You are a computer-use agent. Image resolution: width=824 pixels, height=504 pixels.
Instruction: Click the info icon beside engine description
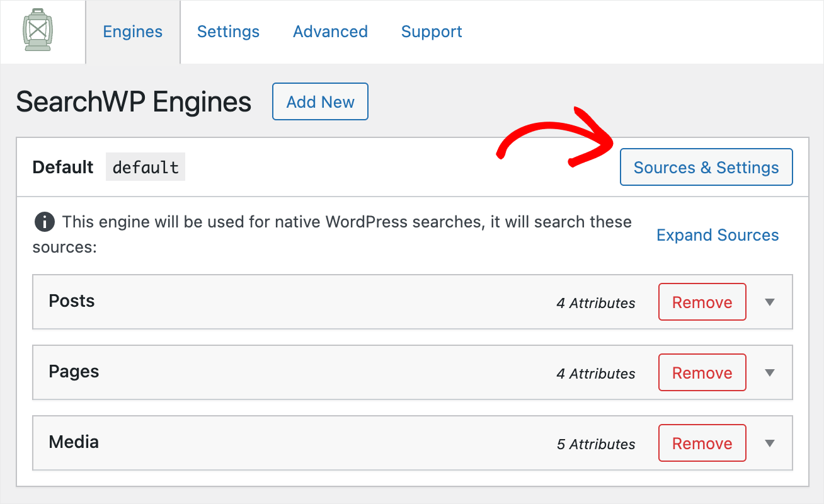44,222
